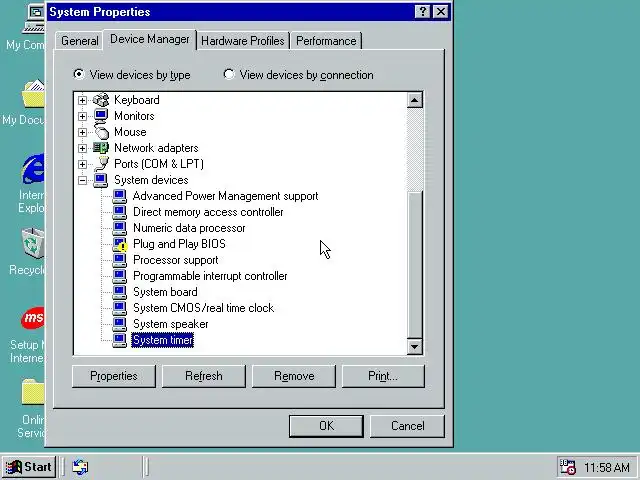
Task: Select "Direct memory access controller" text
Action: pos(208,212)
